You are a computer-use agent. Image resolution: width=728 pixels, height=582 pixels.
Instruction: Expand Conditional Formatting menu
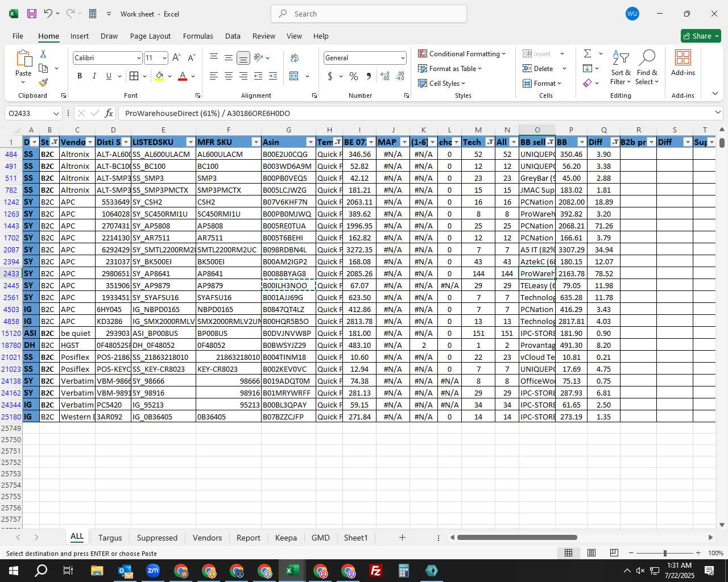[x=462, y=53]
